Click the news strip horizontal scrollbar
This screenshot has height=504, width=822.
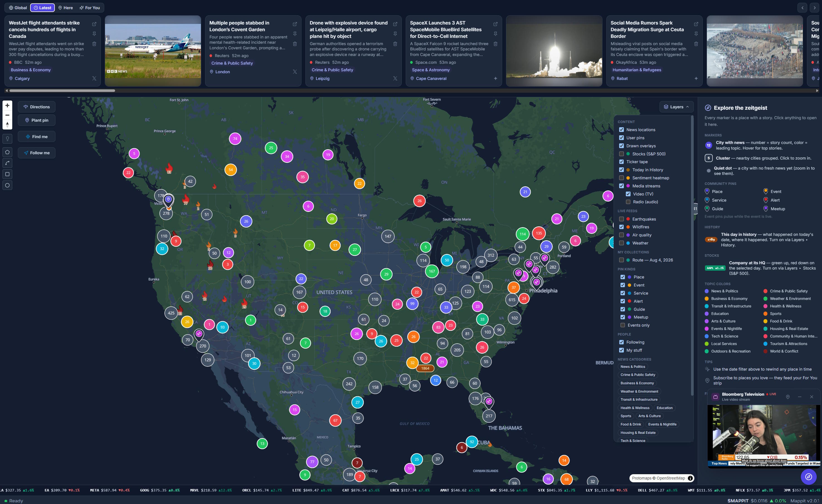pos(62,91)
